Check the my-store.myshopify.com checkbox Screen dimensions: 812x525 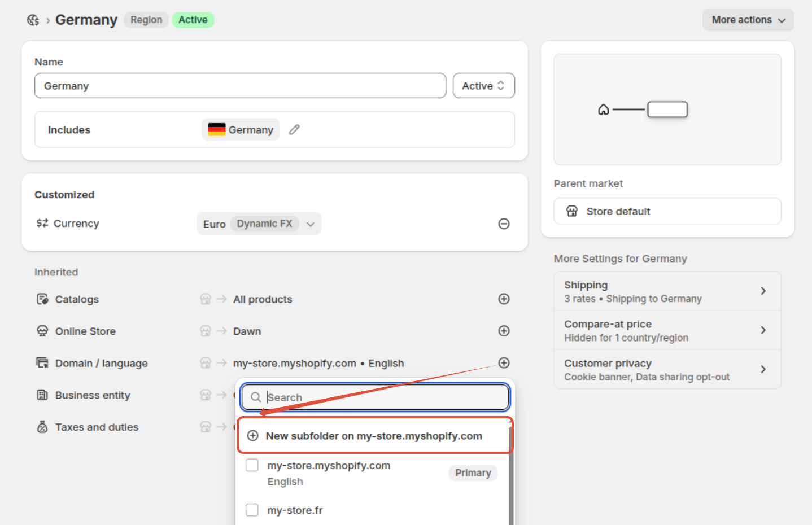click(252, 465)
